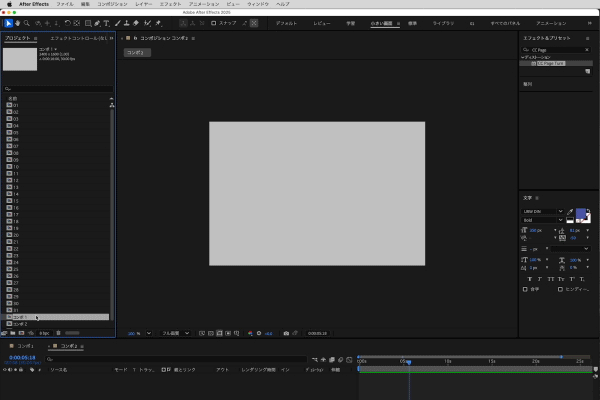The width and height of the screenshot is (600, 400).
Task: Toggle Subscript text style
Action: (x=582, y=279)
